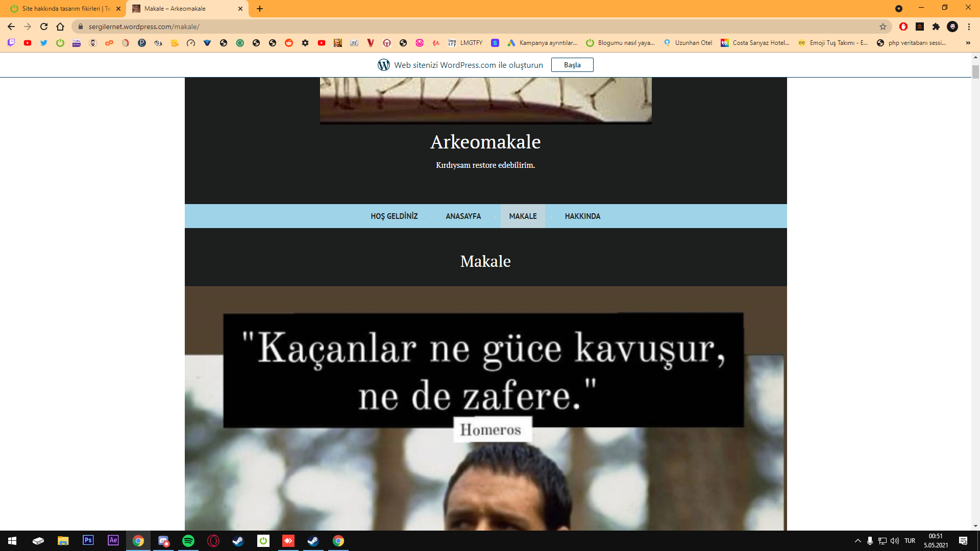Open the Extensions puzzle icon
This screenshot has height=551, width=980.
[x=936, y=27]
